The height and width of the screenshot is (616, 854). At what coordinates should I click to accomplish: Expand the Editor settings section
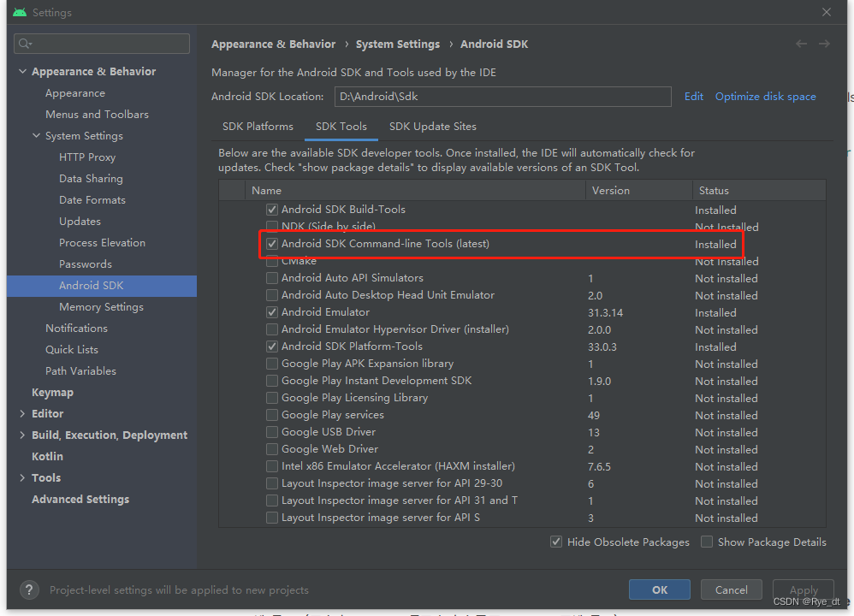point(22,413)
